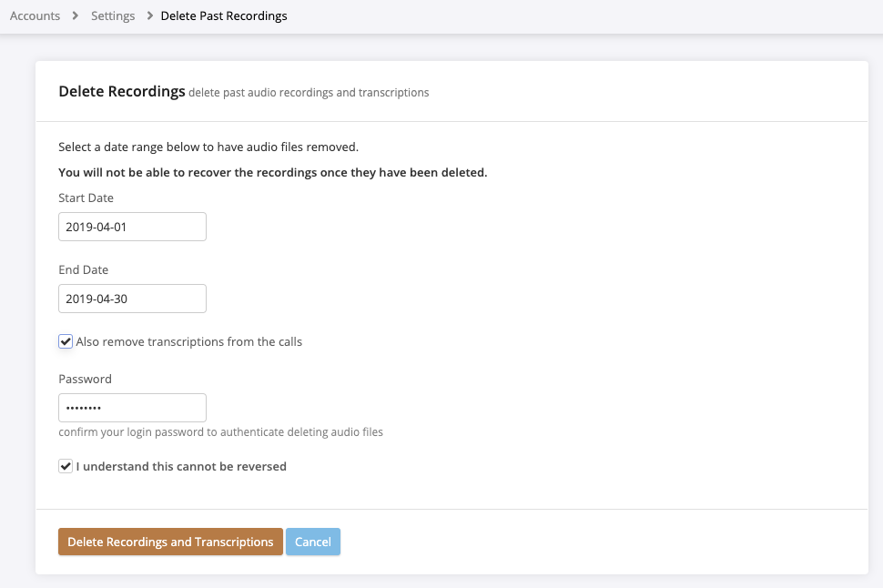883x588 pixels.
Task: Hit the Cancel button
Action: tap(312, 542)
